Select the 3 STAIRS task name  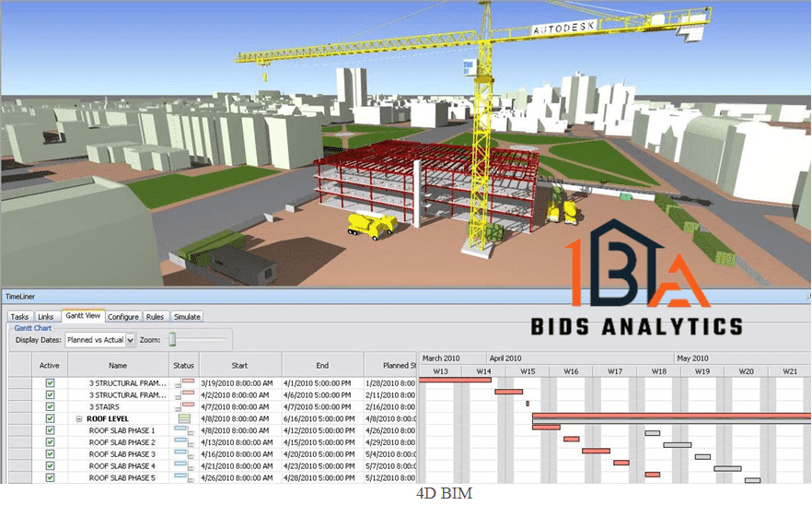point(104,407)
